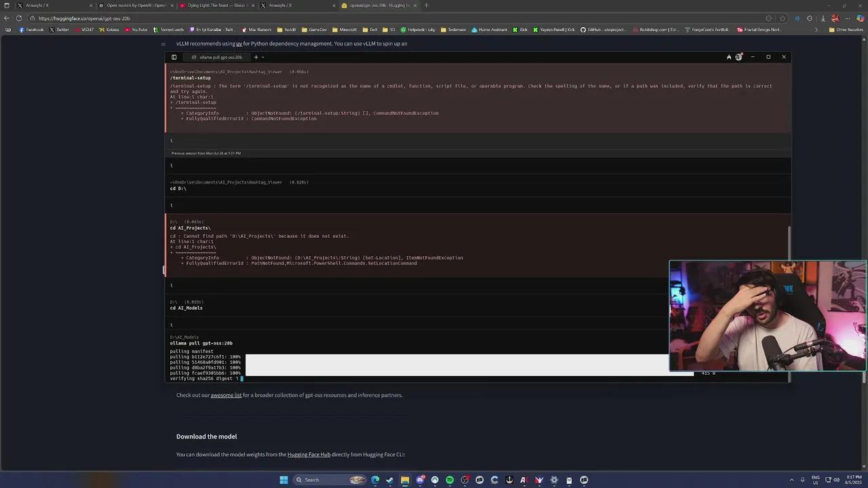868x488 pixels.
Task: Open the Twitter bookmark
Action: pyautogui.click(x=59, y=30)
